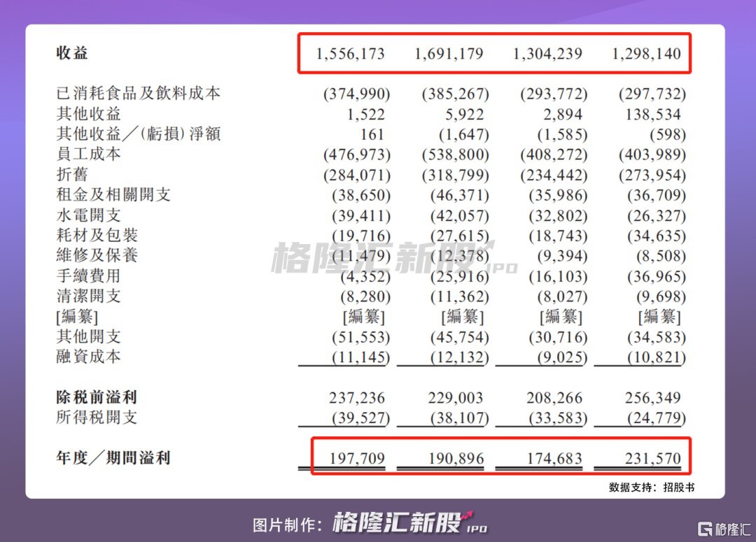Select the 其他開支 row label
This screenshot has width=756, height=542.
(88, 336)
